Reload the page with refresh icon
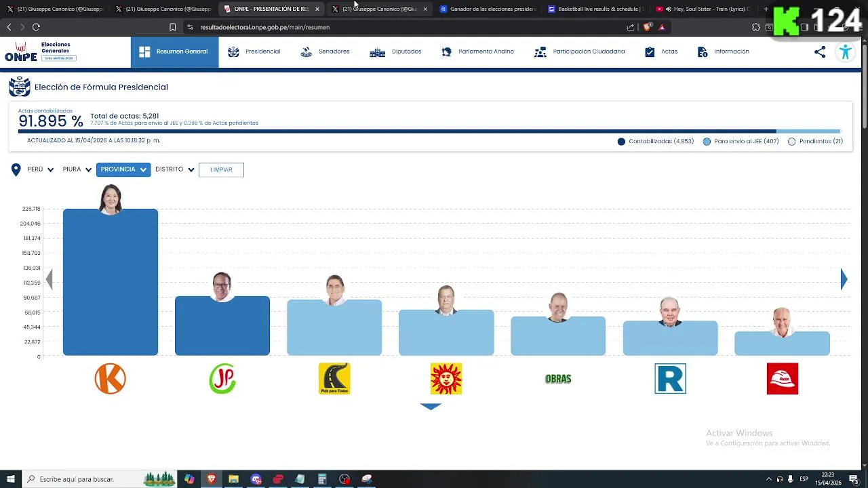 (x=36, y=27)
